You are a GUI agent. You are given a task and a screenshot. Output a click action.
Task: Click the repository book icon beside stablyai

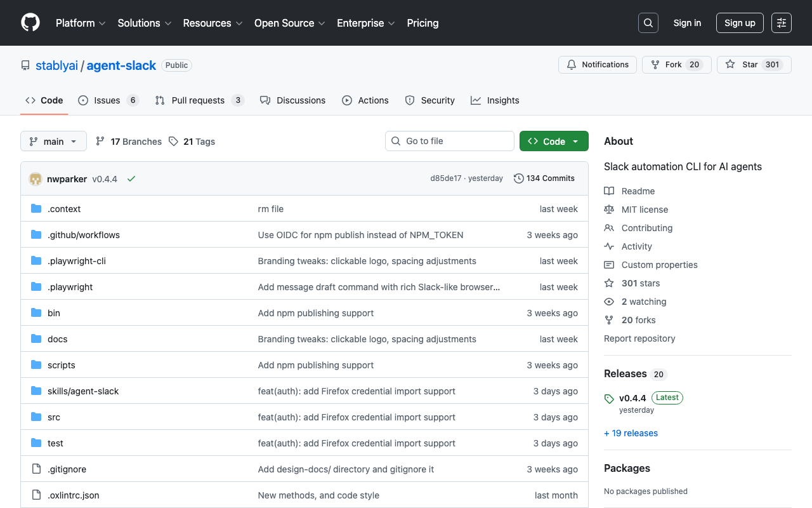click(25, 65)
